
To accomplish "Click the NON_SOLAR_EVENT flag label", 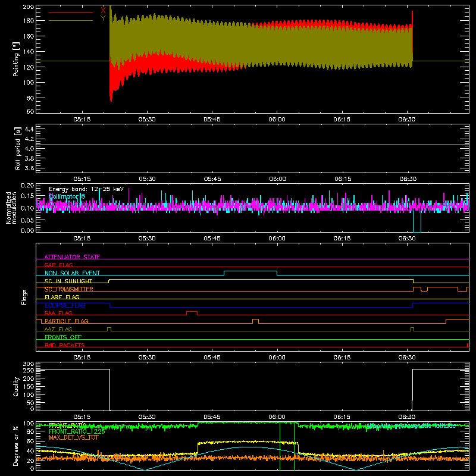I will [72, 273].
